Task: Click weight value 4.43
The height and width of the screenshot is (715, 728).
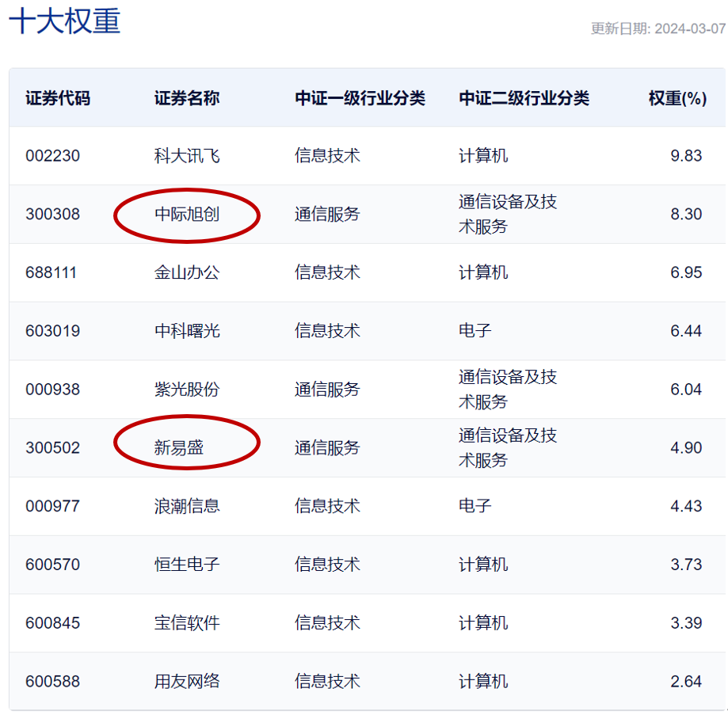Action: [686, 506]
